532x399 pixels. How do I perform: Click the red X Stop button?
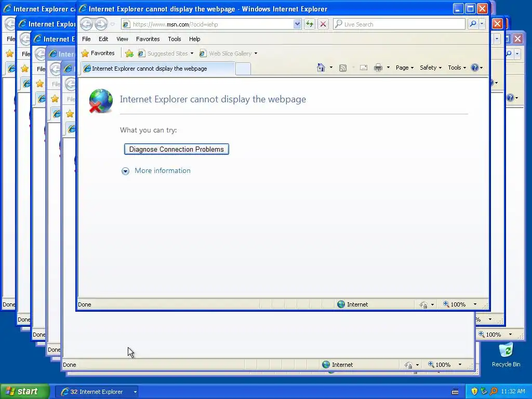point(323,24)
